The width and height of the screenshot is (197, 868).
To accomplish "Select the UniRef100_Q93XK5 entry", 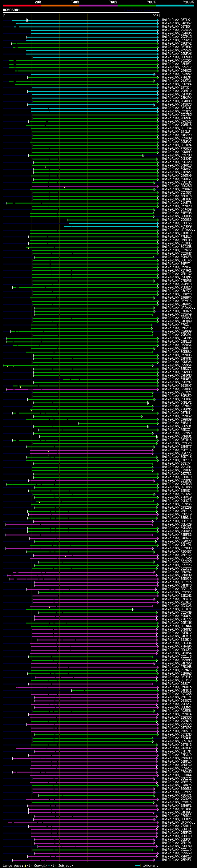I will point(176,30).
